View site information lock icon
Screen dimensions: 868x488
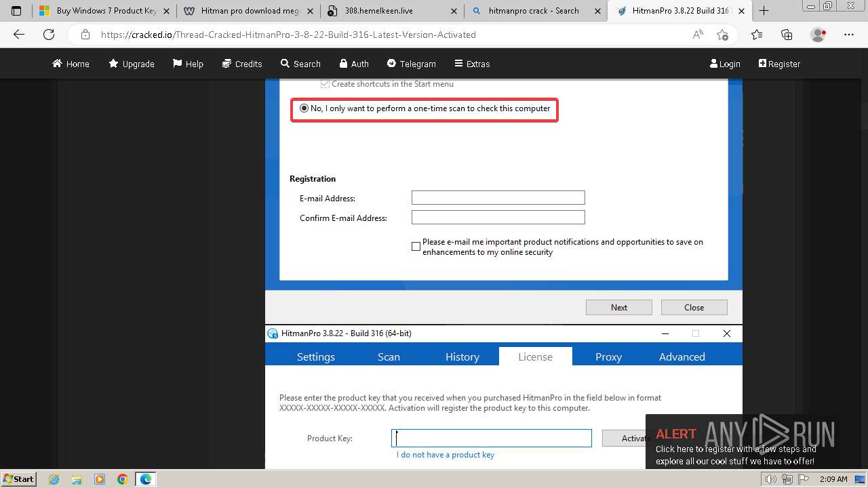(x=85, y=35)
